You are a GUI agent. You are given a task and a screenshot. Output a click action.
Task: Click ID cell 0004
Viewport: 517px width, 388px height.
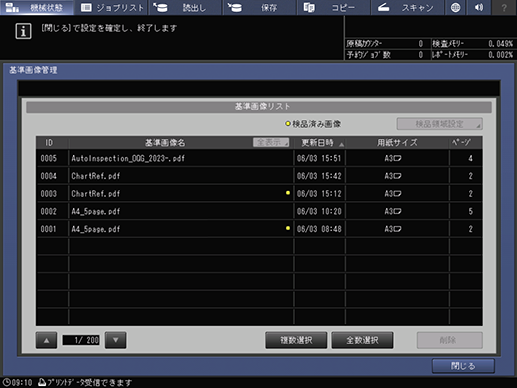[49, 176]
